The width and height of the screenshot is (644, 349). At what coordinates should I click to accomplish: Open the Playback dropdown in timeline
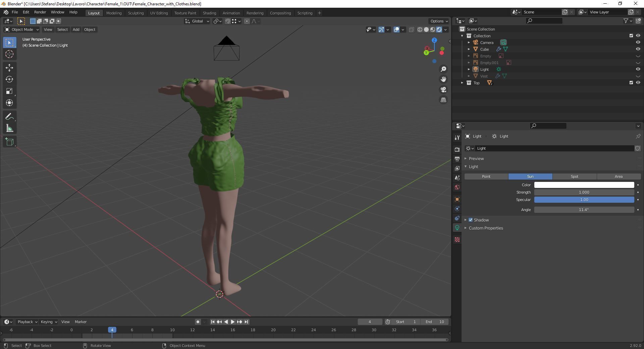point(27,322)
